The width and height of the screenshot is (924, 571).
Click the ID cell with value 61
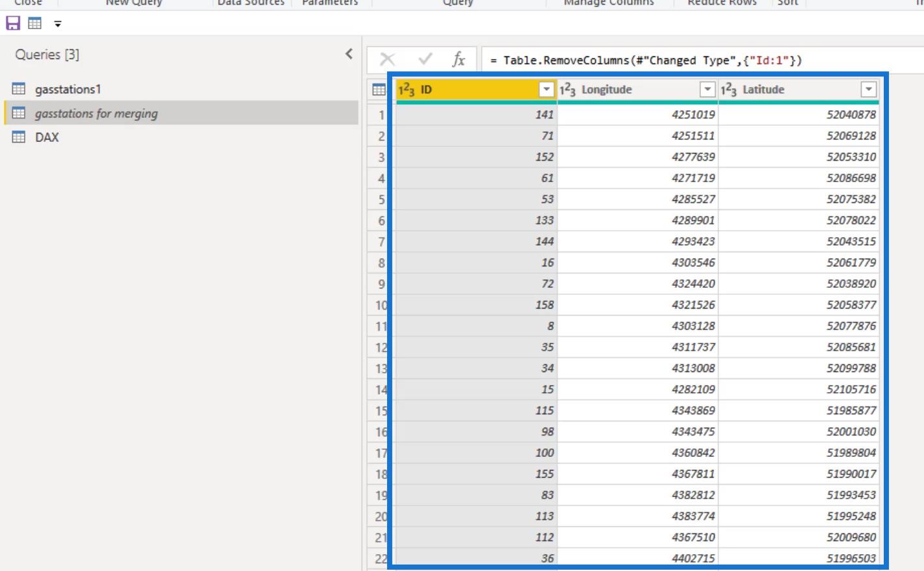pyautogui.click(x=477, y=178)
